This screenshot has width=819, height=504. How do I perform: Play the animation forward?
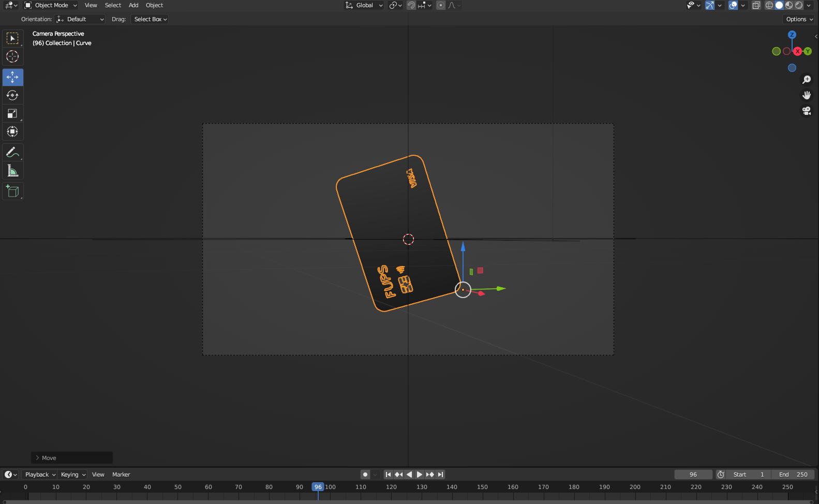[419, 475]
